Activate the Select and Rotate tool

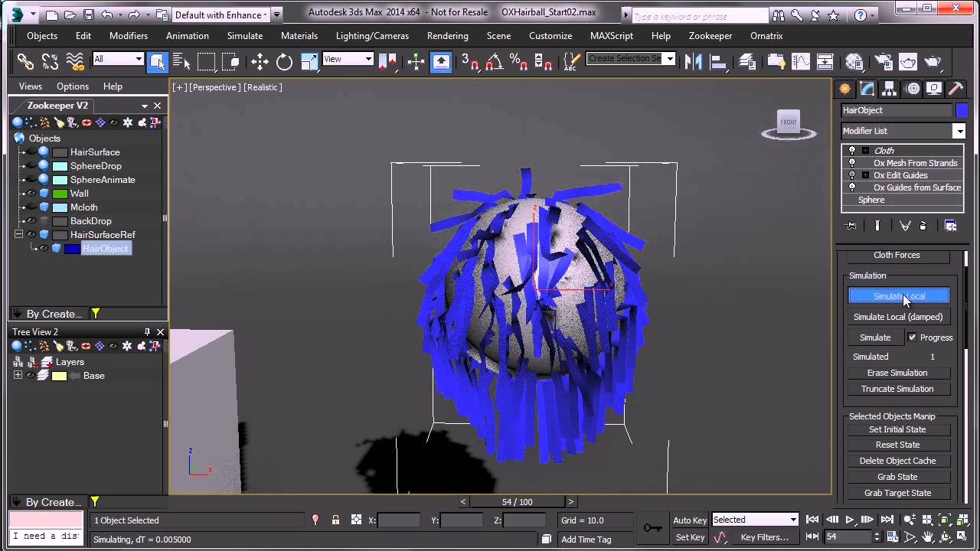[x=284, y=61]
